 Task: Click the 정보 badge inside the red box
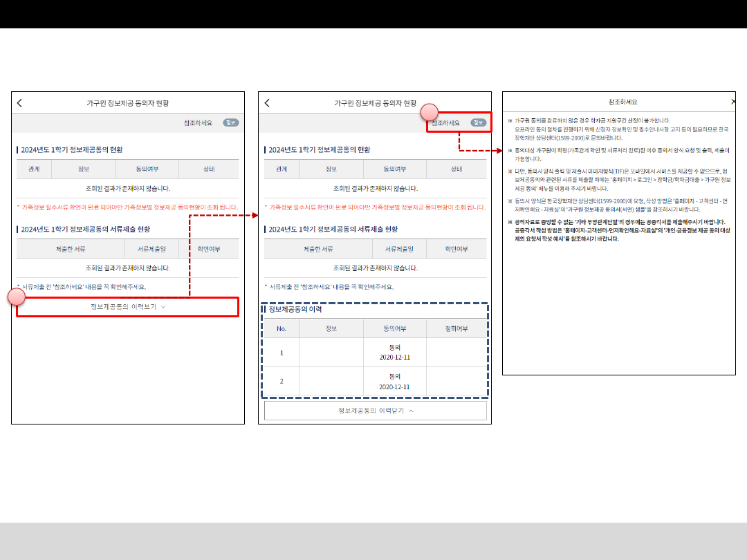(x=478, y=122)
